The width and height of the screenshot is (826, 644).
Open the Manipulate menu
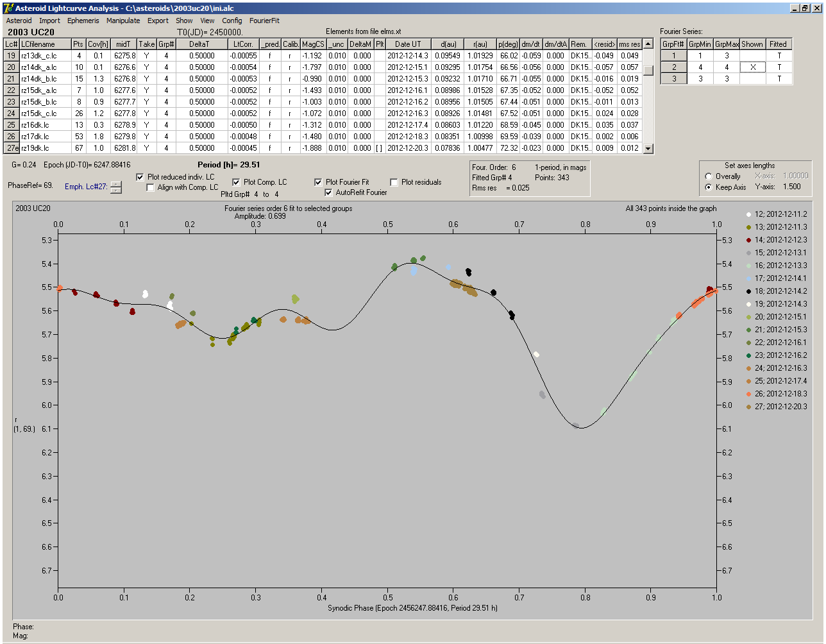pyautogui.click(x=123, y=21)
